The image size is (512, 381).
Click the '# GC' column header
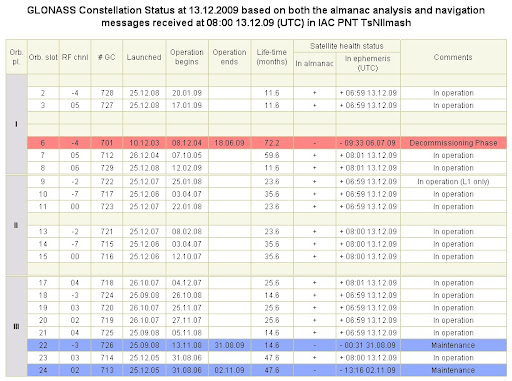pyautogui.click(x=107, y=57)
